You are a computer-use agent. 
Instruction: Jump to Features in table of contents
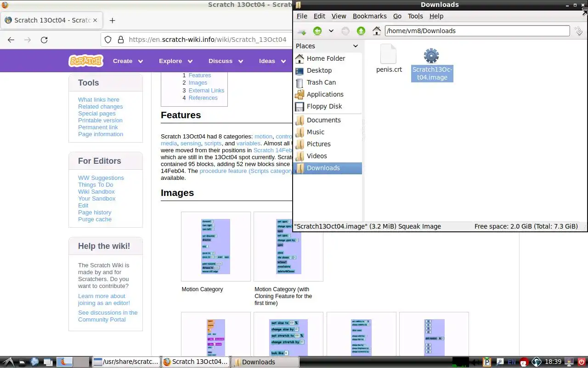click(200, 75)
